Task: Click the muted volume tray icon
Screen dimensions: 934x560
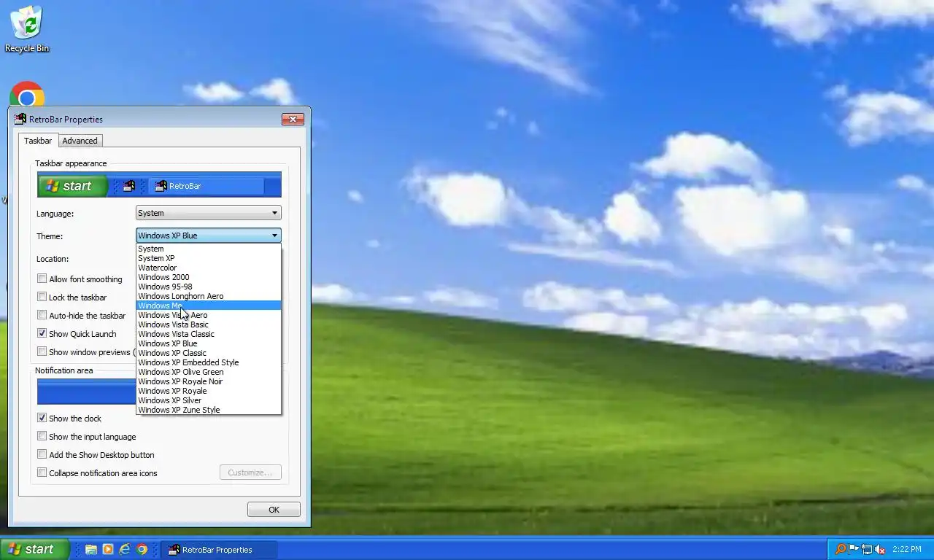Action: (880, 550)
